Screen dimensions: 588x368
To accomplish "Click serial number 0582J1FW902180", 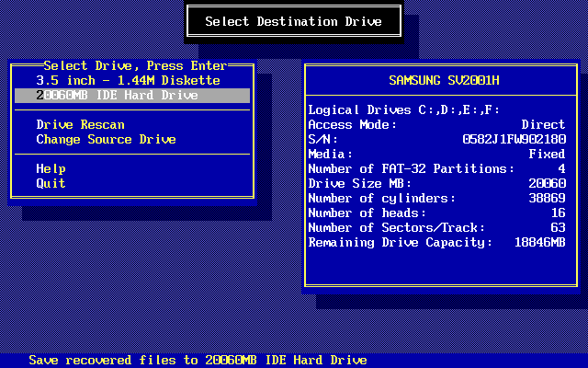I will point(514,139).
